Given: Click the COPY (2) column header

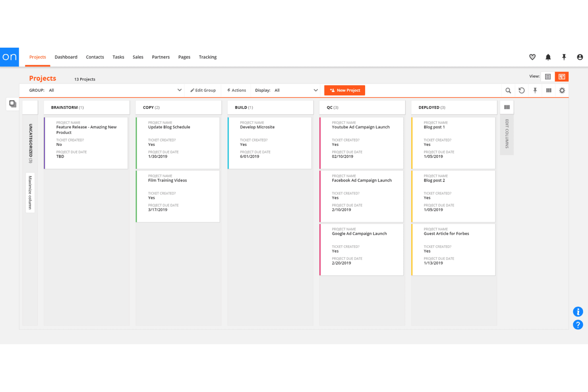Looking at the screenshot, I should (178, 108).
